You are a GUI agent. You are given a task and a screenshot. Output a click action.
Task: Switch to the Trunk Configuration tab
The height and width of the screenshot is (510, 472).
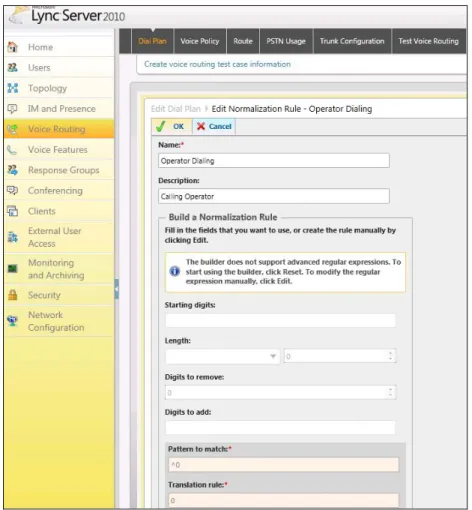coord(352,41)
